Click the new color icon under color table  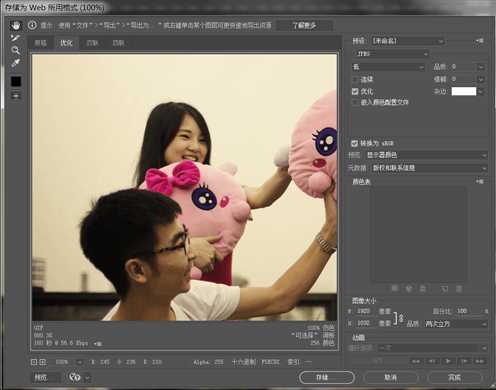[444, 288]
